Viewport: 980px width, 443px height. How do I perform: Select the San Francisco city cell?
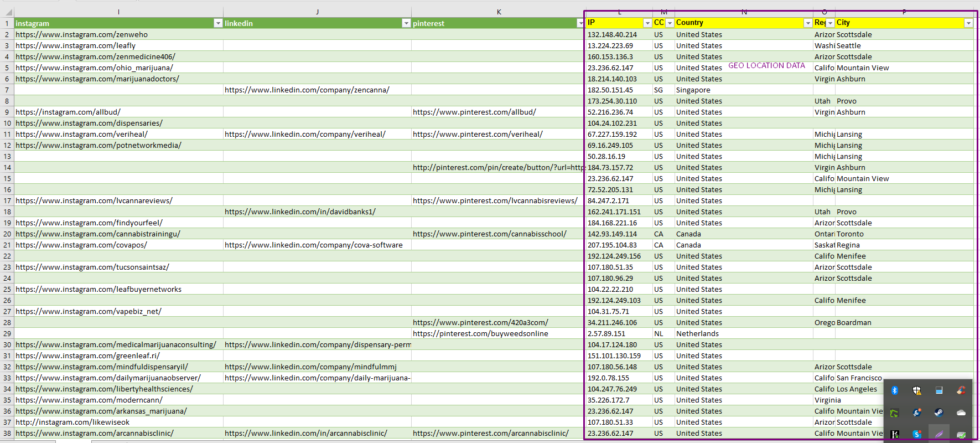coord(859,378)
